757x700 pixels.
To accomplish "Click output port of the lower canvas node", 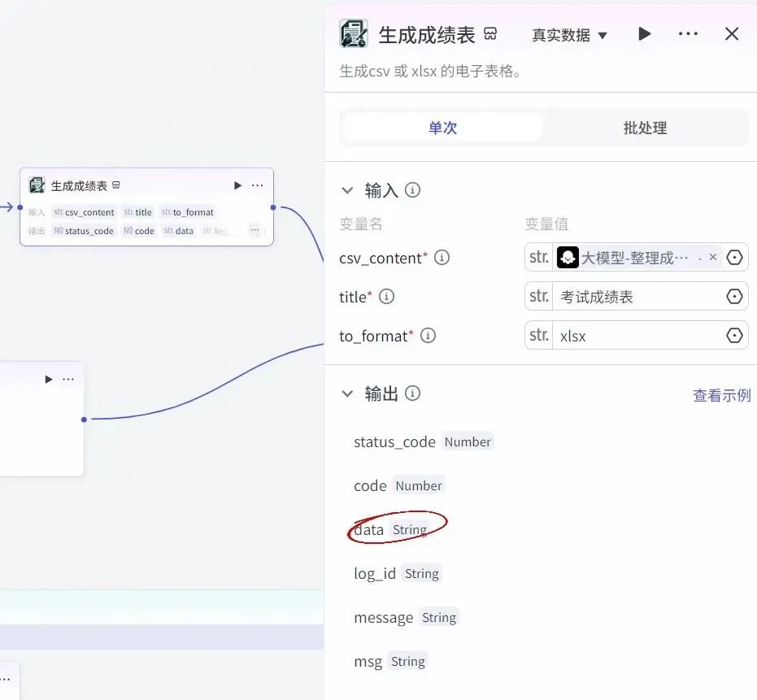I will pos(84,420).
